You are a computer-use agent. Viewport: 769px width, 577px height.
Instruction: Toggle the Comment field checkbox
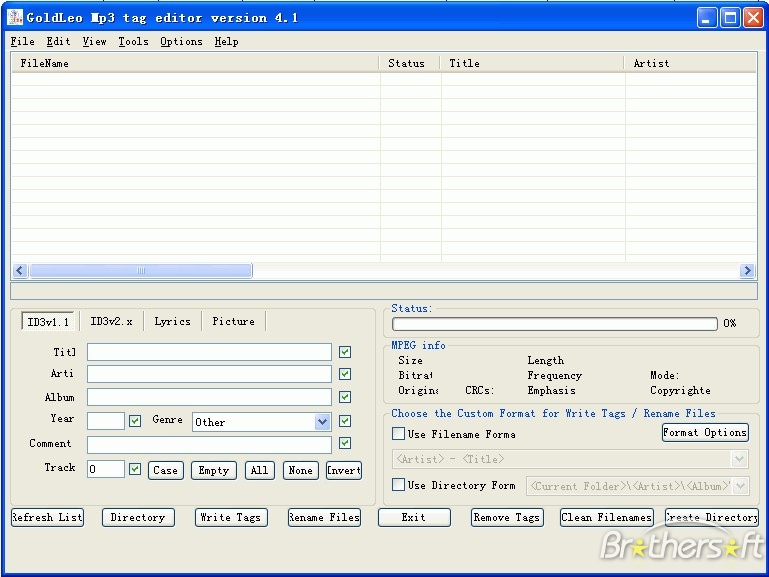(x=345, y=443)
